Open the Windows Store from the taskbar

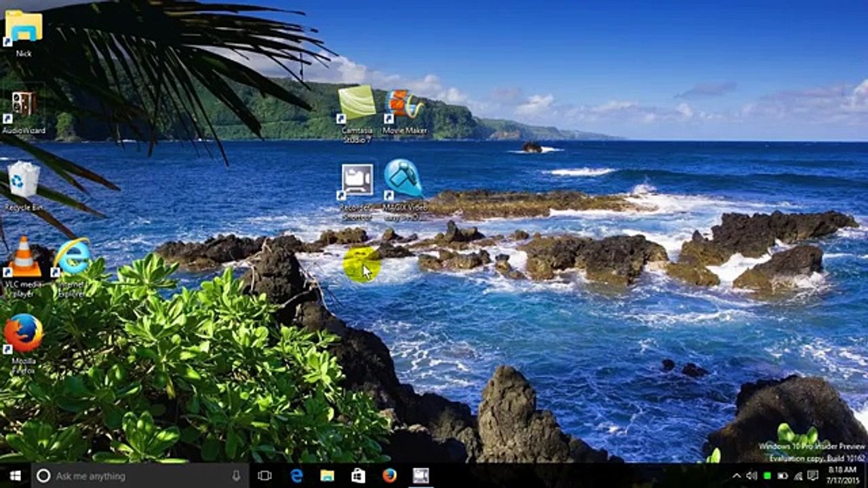click(359, 475)
